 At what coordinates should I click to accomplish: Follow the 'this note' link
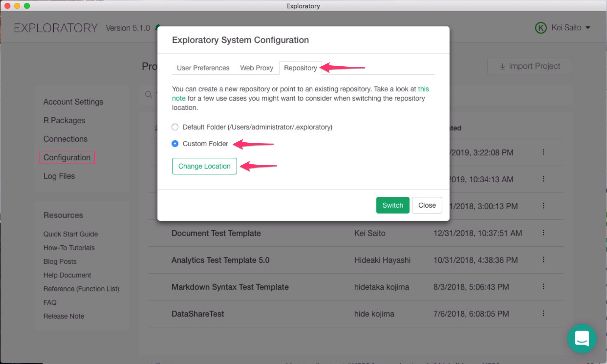coord(423,89)
